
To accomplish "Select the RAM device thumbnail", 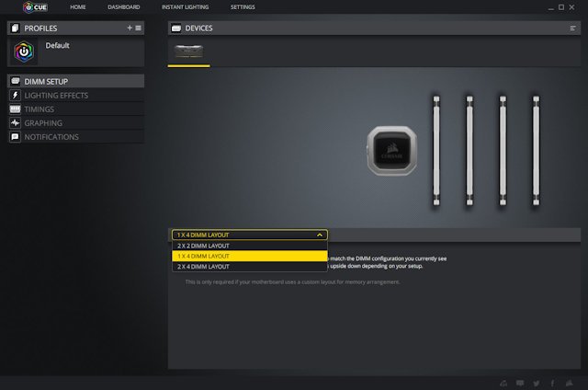I will point(189,51).
